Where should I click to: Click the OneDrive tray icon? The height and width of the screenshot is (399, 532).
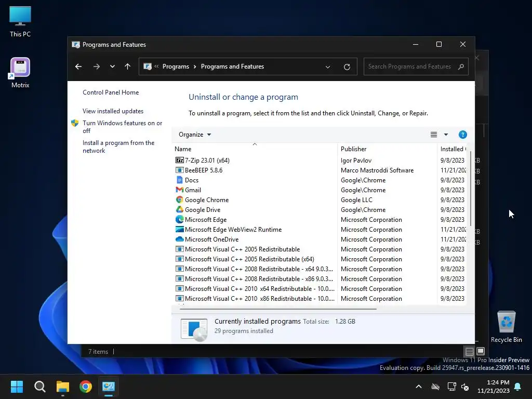pyautogui.click(x=435, y=387)
